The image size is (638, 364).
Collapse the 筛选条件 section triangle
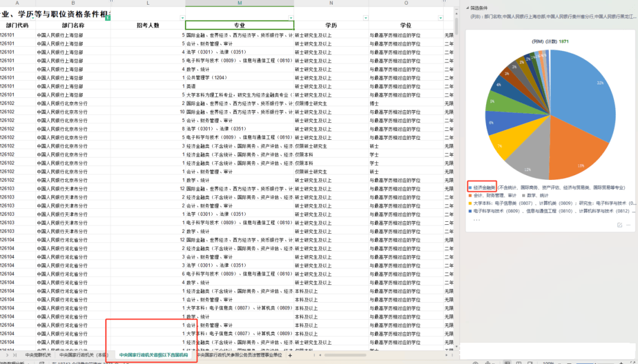pos(467,8)
